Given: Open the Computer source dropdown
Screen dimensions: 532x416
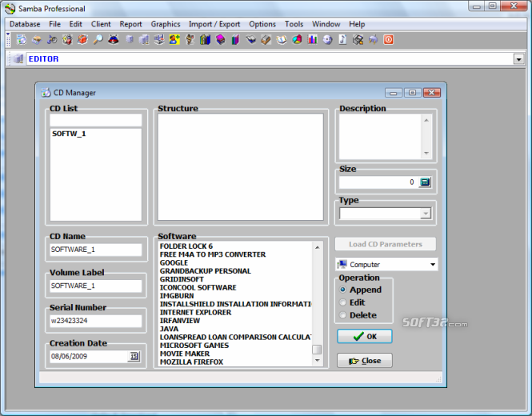Looking at the screenshot, I should tap(433, 264).
